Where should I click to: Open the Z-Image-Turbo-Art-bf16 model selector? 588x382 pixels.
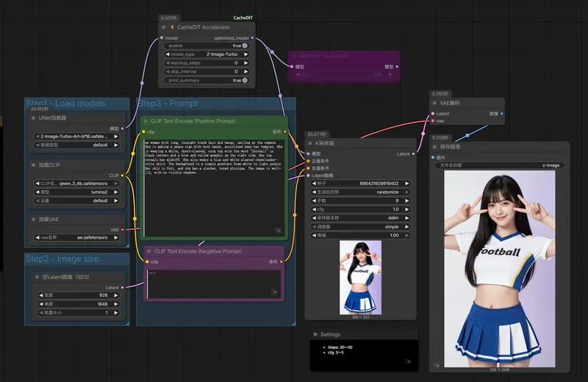click(x=76, y=137)
